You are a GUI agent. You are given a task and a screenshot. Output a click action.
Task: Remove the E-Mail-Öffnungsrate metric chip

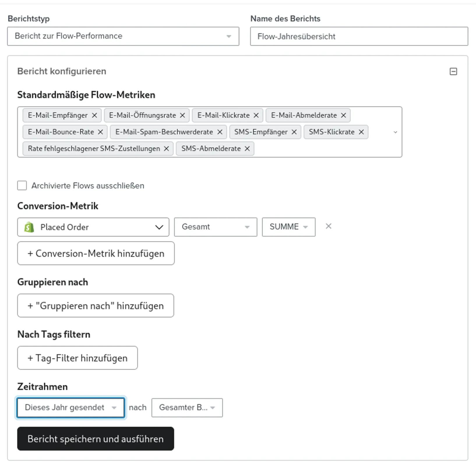point(182,115)
